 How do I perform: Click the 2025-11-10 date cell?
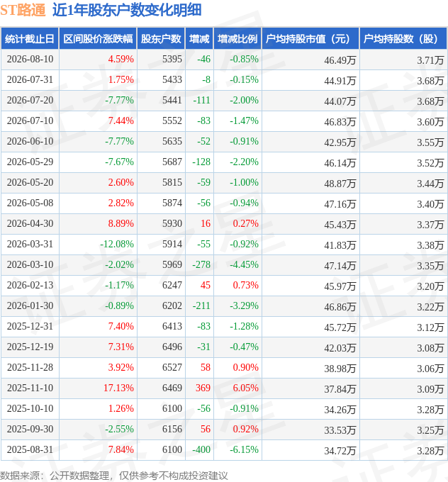click(30, 388)
